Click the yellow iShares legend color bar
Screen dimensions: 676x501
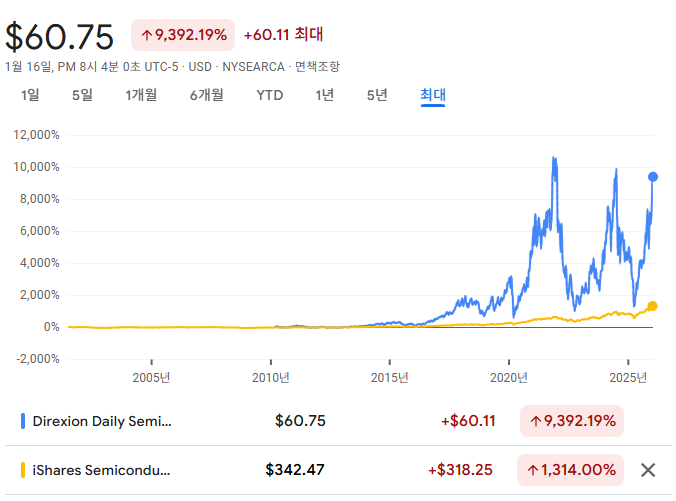(x=23, y=470)
